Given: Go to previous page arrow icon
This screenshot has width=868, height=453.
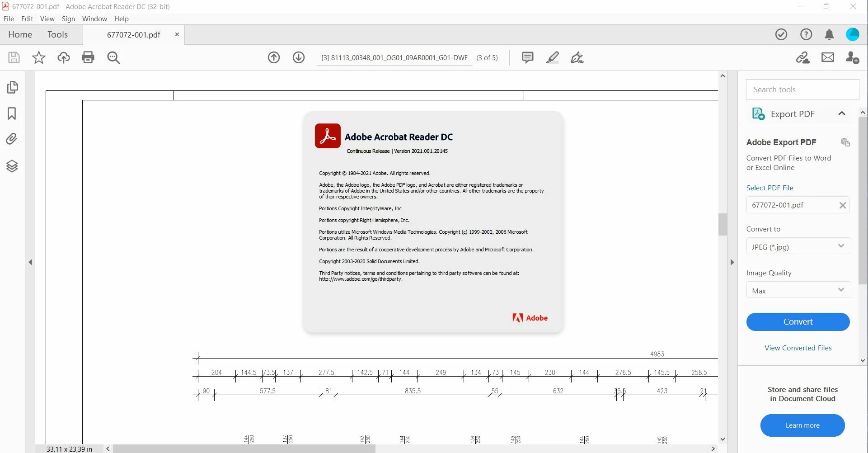Looking at the screenshot, I should (274, 57).
